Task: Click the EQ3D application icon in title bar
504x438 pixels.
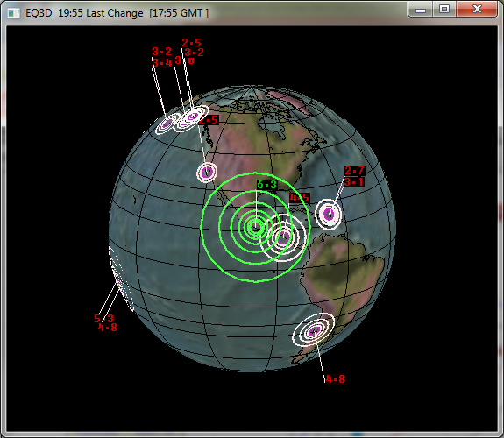Action: coord(13,13)
